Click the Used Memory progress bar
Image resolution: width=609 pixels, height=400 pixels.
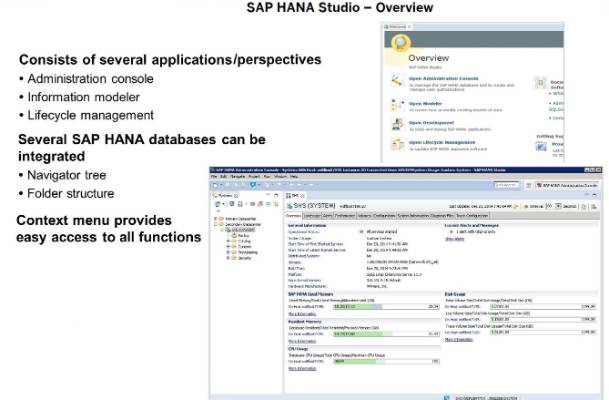[x=386, y=307]
